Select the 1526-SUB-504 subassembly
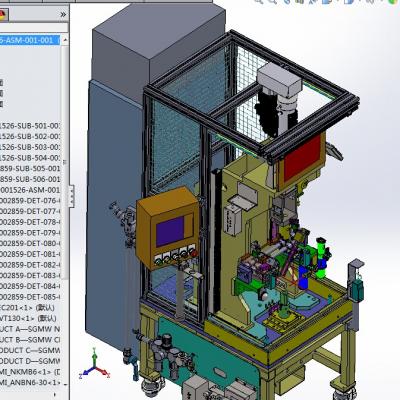400x400 pixels. [30, 158]
